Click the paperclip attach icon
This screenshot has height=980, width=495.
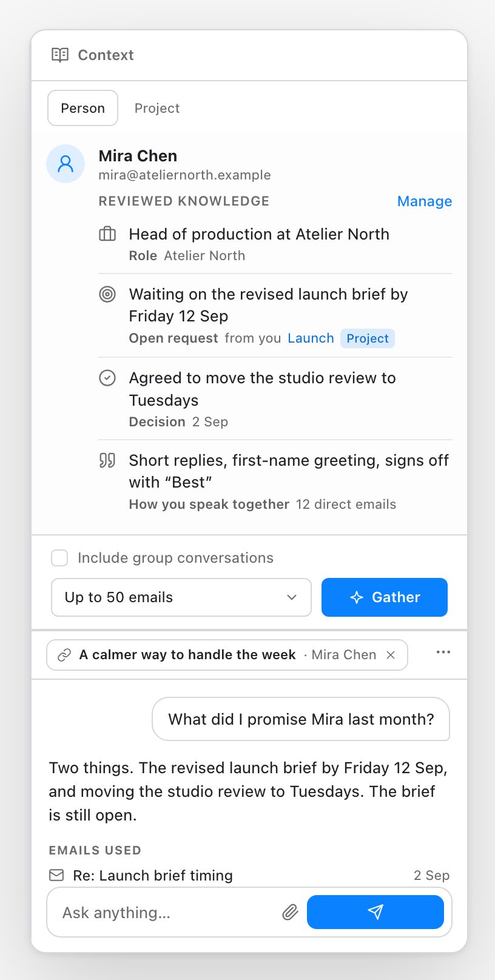tap(291, 912)
